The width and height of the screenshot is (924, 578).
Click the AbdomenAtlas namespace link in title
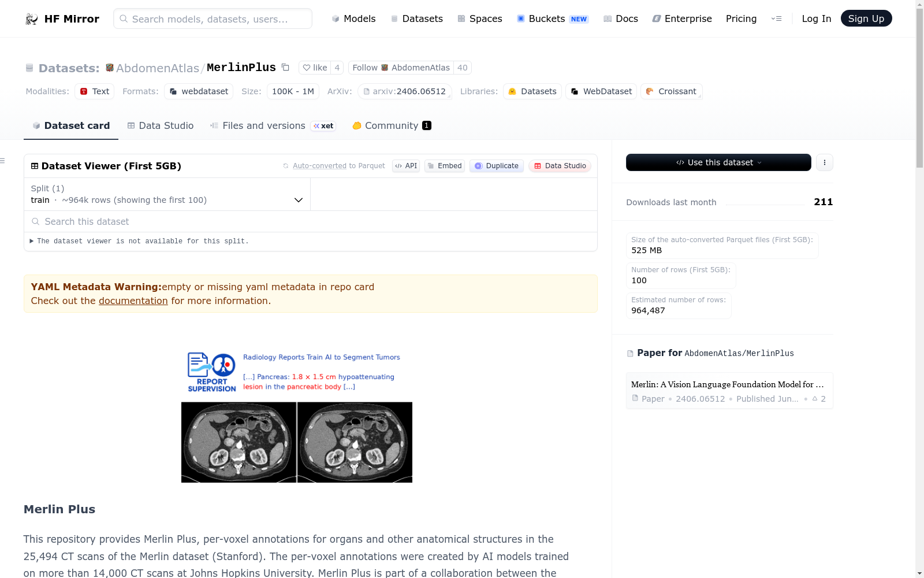(x=158, y=68)
